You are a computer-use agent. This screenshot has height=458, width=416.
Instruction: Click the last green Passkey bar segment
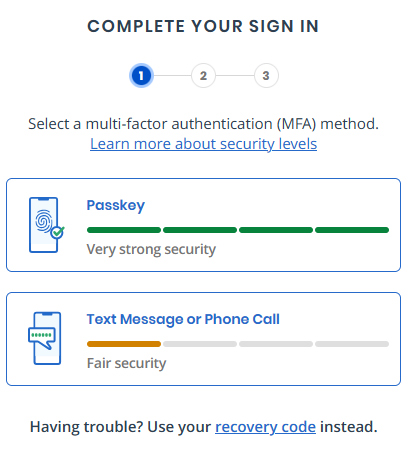pos(352,230)
